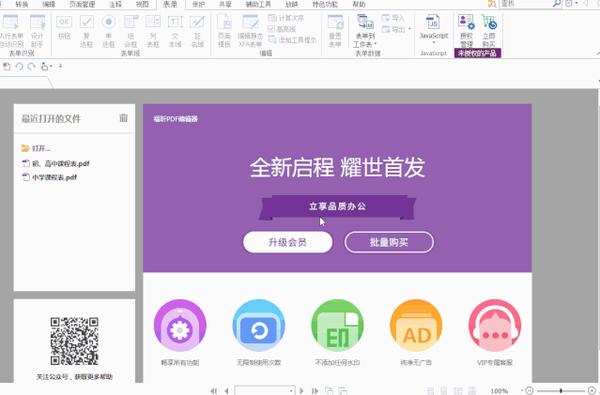
Task: Click the 升级会员 button
Action: [x=288, y=242]
